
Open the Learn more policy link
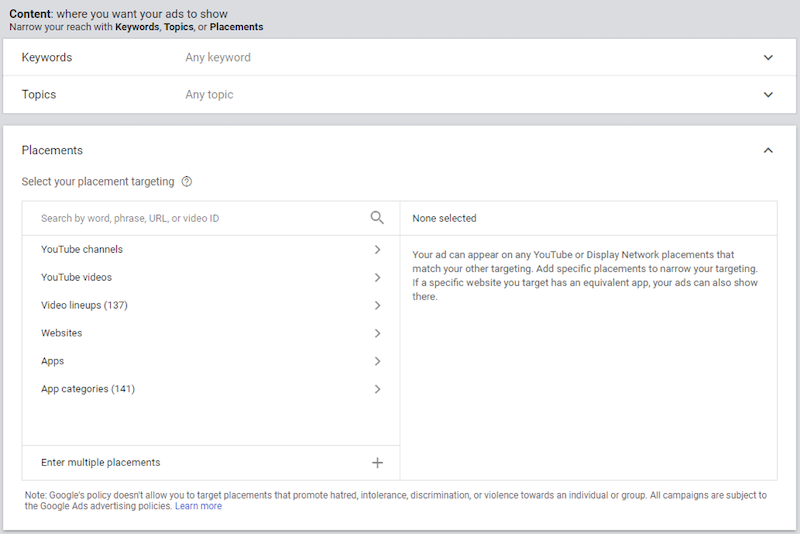pos(198,507)
